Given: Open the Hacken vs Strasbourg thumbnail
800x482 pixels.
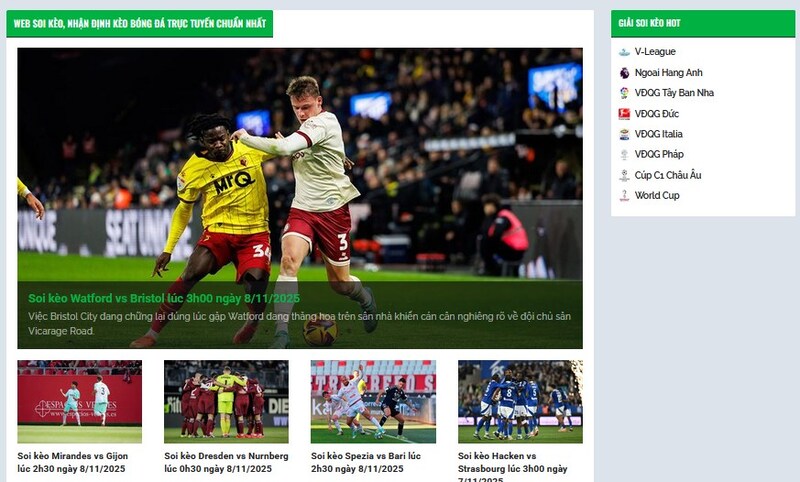Looking at the screenshot, I should point(520,402).
